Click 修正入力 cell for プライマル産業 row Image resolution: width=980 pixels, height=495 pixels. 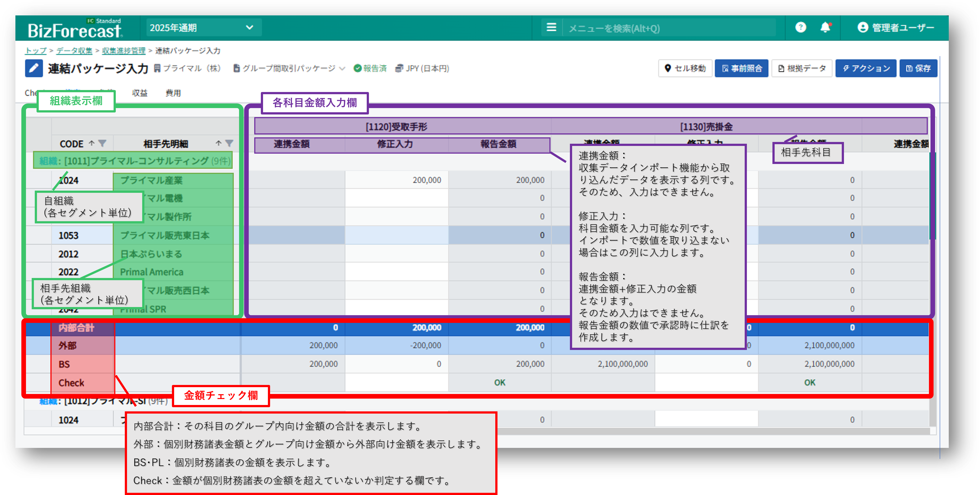click(396, 180)
